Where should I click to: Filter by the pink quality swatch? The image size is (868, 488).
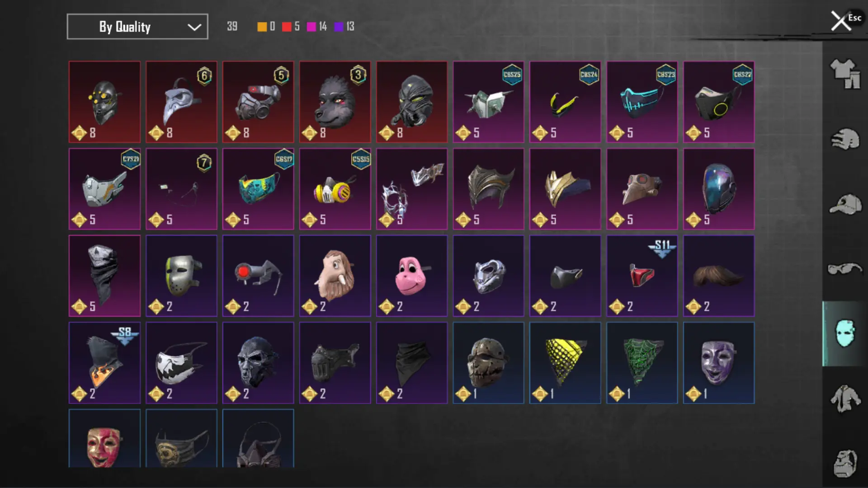(x=311, y=27)
